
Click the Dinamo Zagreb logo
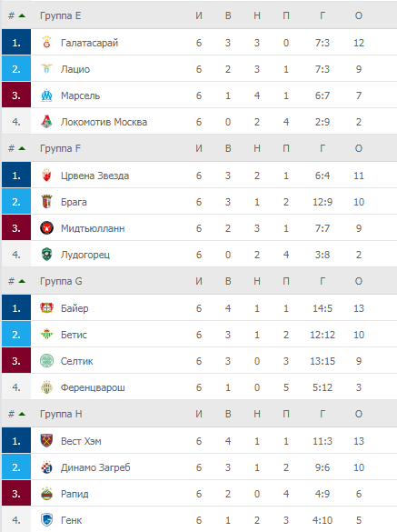46,467
